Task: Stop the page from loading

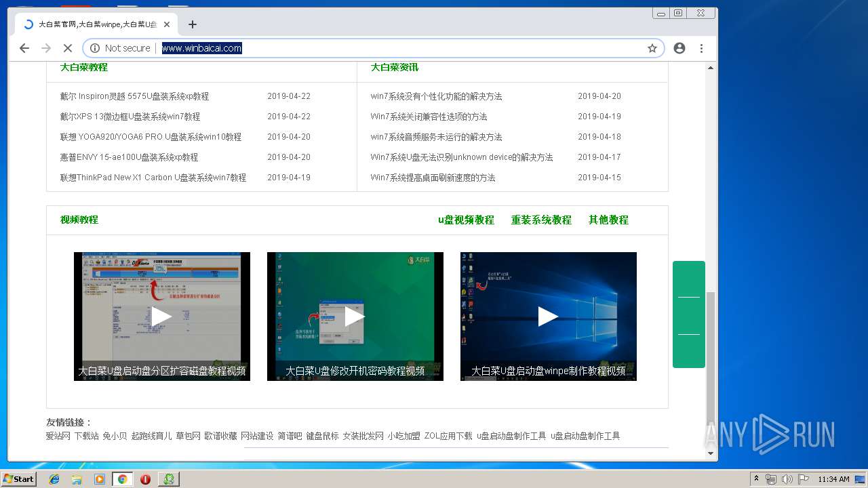Action: tap(68, 48)
